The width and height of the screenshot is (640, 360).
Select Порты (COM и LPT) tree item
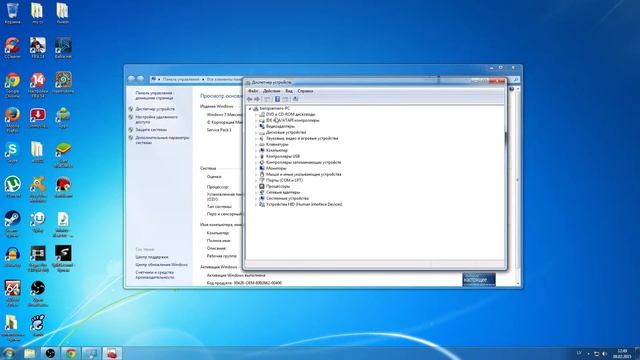click(x=284, y=180)
